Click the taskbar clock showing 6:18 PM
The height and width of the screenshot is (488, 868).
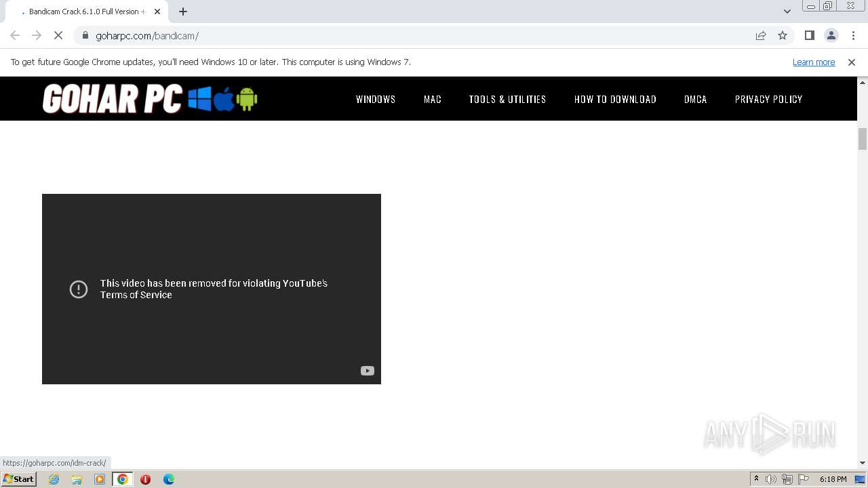pos(833,479)
